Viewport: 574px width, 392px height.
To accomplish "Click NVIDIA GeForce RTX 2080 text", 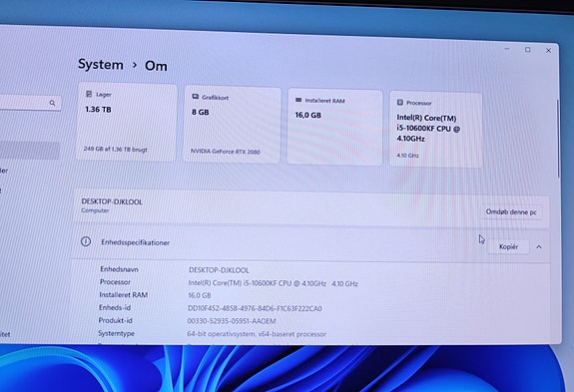I will [226, 152].
